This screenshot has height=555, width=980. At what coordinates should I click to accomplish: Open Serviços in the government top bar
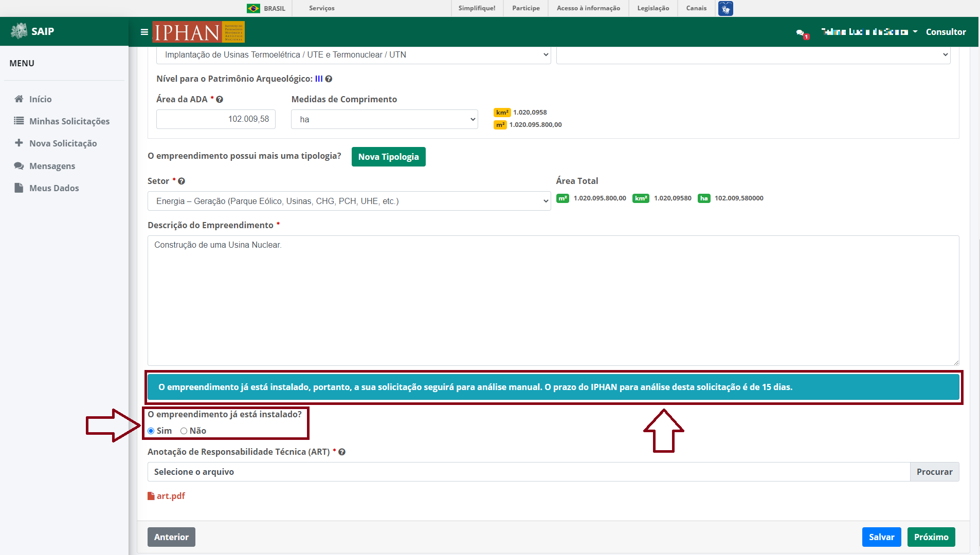pos(322,8)
